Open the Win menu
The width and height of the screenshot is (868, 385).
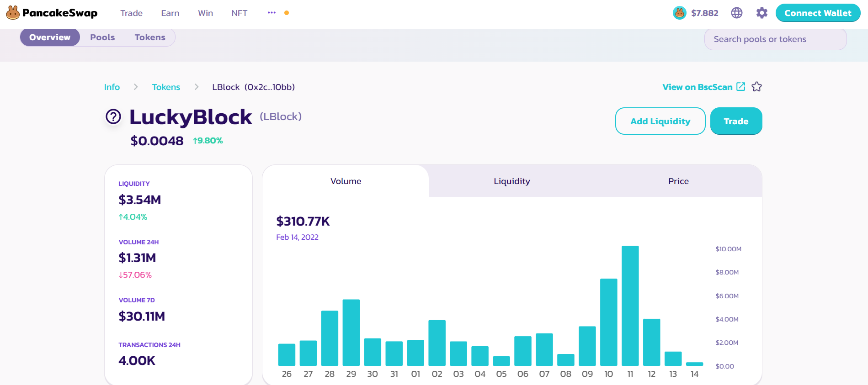(205, 13)
